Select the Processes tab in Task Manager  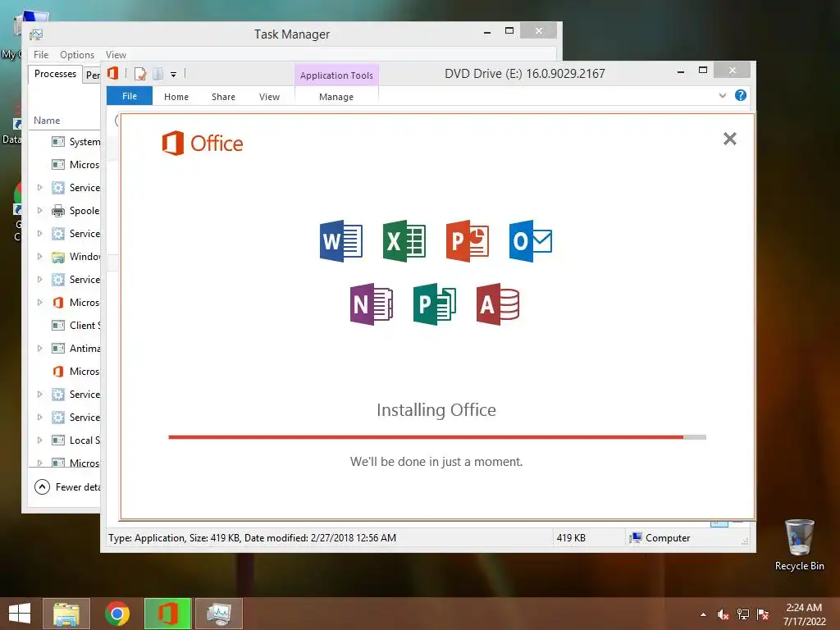tap(55, 74)
